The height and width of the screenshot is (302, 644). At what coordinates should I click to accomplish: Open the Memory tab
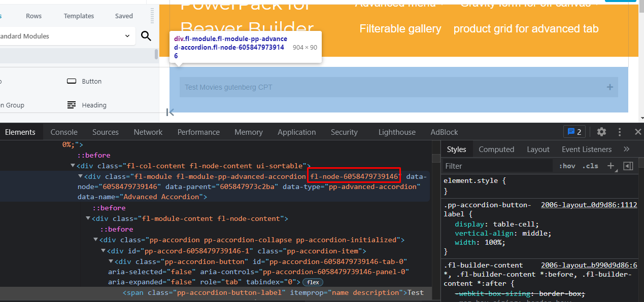tap(249, 132)
